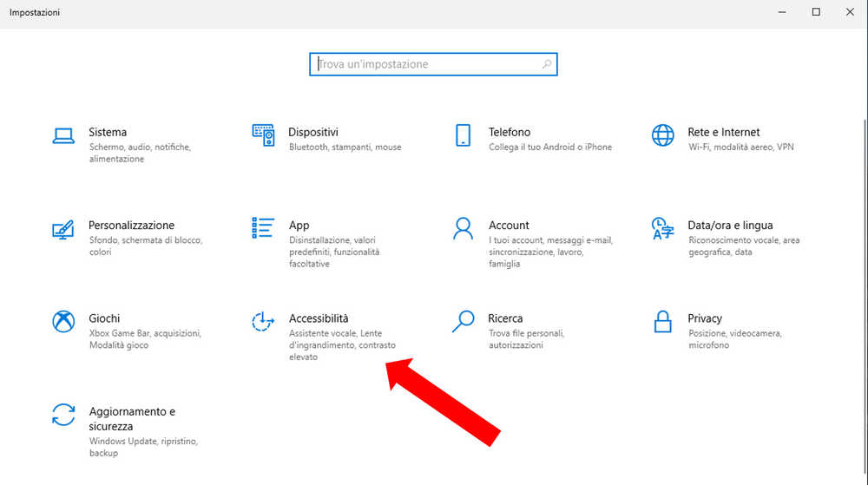
Task: Click the search magnifier in the search box
Action: [547, 64]
